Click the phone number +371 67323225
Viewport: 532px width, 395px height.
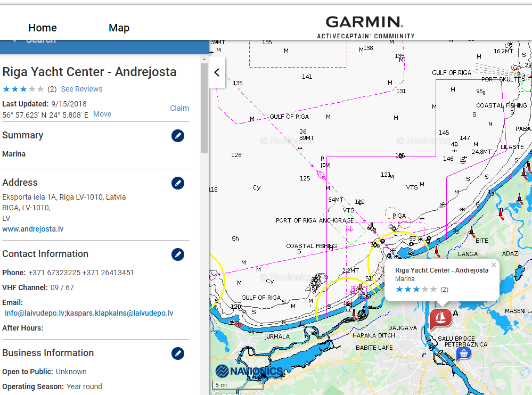[x=54, y=273]
